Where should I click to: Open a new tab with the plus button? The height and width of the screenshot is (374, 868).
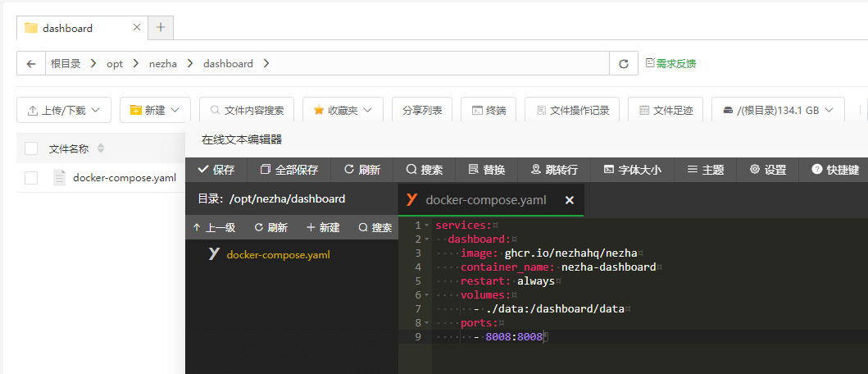point(161,27)
